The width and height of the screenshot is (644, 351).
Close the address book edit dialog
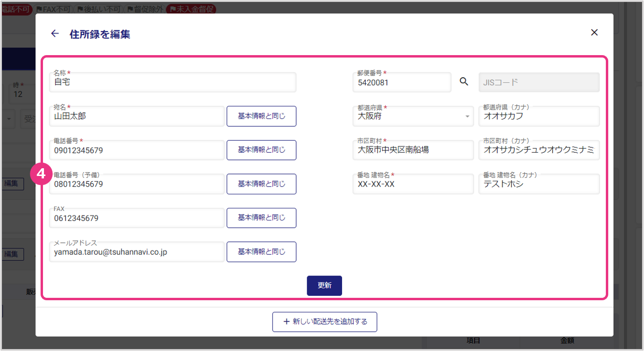594,32
